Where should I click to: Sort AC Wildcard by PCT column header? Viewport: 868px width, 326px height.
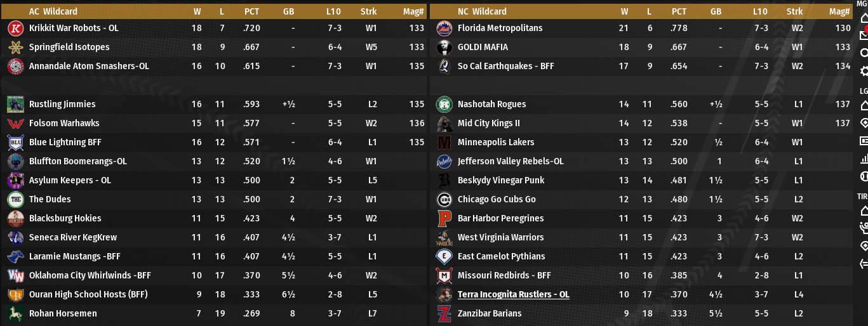click(251, 11)
